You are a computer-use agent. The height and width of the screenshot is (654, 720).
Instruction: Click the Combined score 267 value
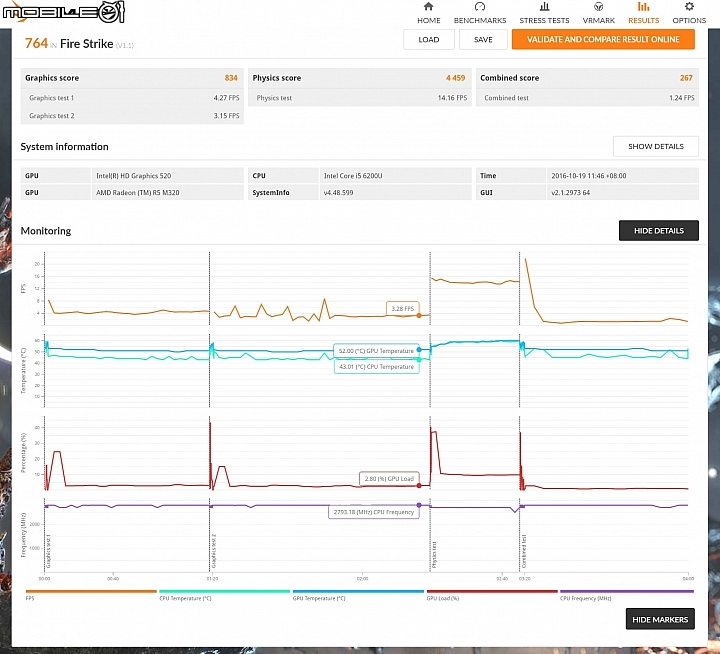(x=686, y=78)
